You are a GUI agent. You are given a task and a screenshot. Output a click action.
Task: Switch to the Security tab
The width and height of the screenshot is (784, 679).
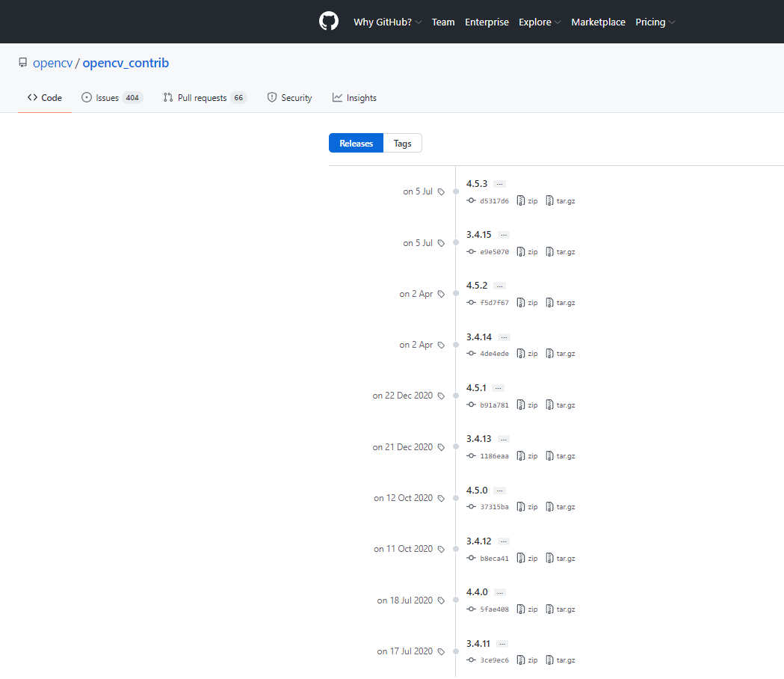289,97
